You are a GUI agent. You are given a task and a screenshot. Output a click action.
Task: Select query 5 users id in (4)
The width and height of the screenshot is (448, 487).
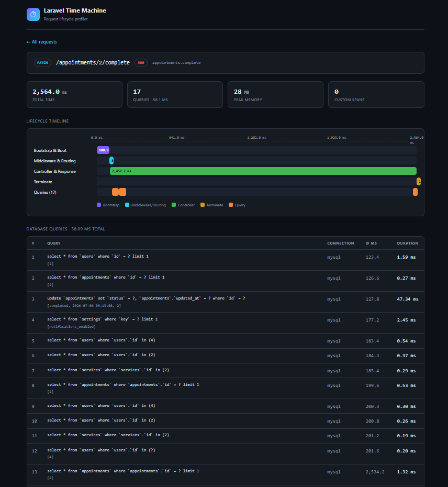pos(226,341)
